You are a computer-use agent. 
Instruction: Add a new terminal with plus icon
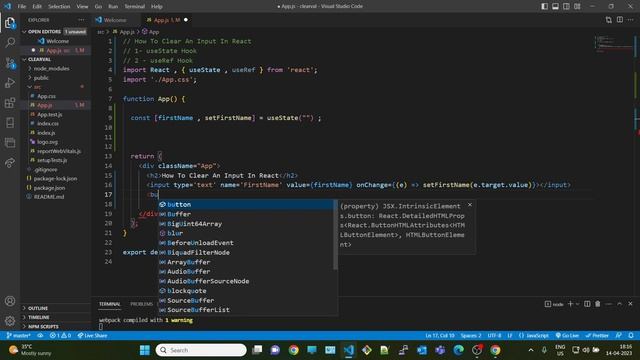[571, 304]
